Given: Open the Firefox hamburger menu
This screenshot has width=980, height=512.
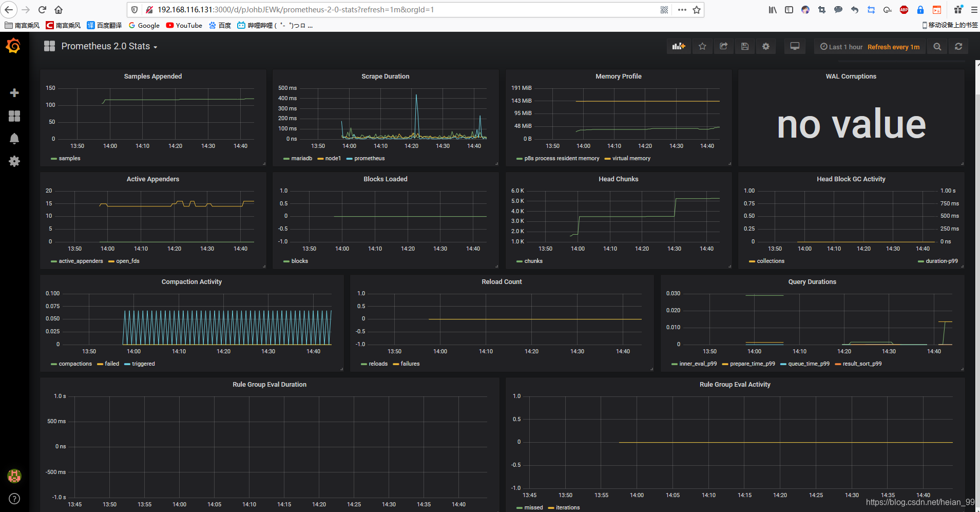Looking at the screenshot, I should click(x=974, y=10).
